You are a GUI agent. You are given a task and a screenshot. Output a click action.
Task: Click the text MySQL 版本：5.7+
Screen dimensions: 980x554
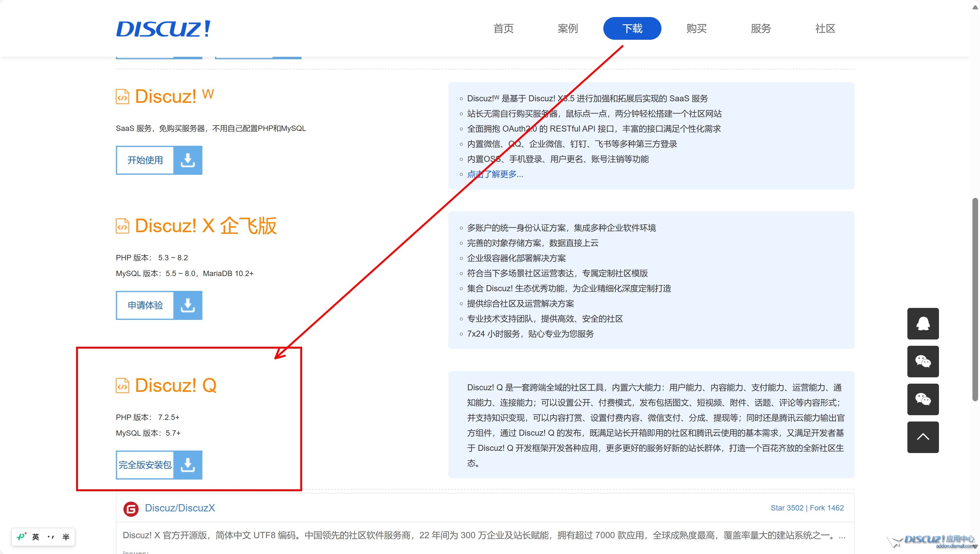point(148,433)
